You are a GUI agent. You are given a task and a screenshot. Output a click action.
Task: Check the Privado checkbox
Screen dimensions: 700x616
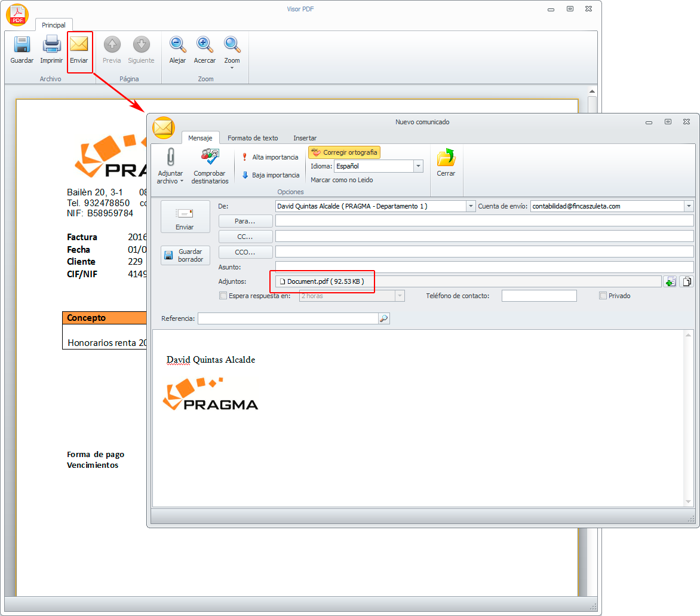(x=603, y=296)
